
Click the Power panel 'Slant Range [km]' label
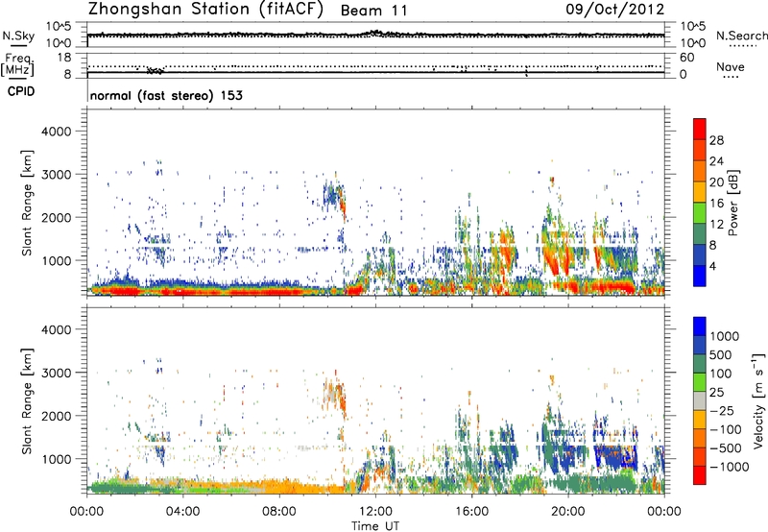[x=27, y=203]
